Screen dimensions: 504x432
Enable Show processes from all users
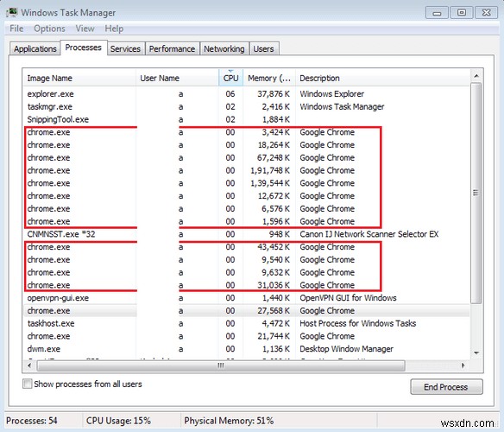pyautogui.click(x=28, y=384)
